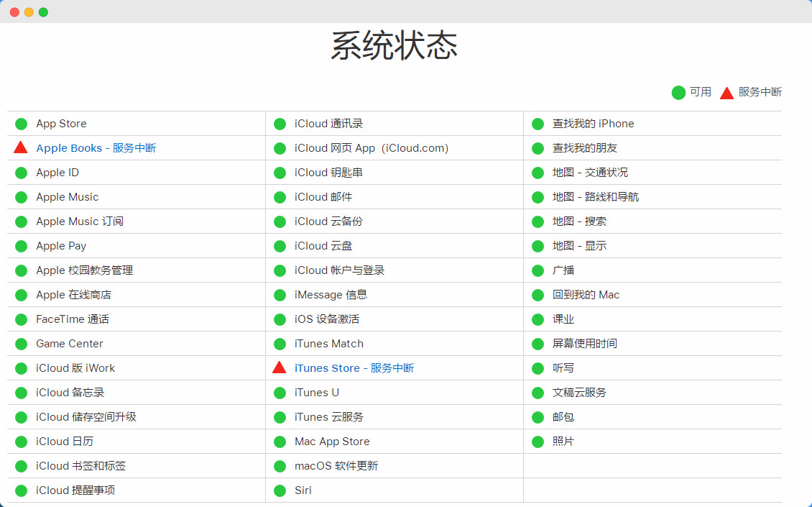Click the status dot beside macOS 软件更新
Screen dimensions: 812x507
pyautogui.click(x=279, y=465)
